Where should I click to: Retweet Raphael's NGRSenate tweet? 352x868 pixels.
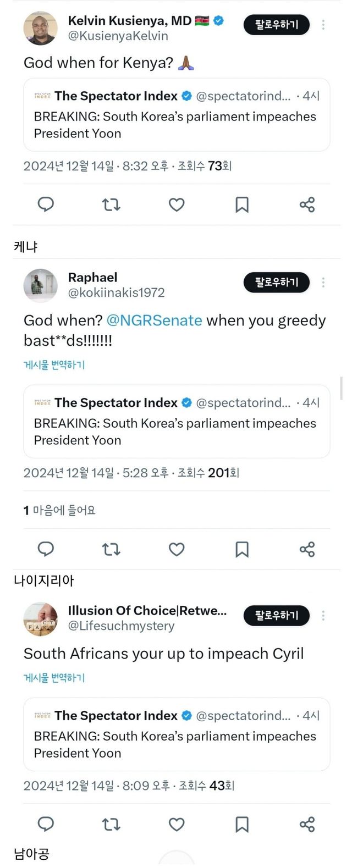coord(111,549)
